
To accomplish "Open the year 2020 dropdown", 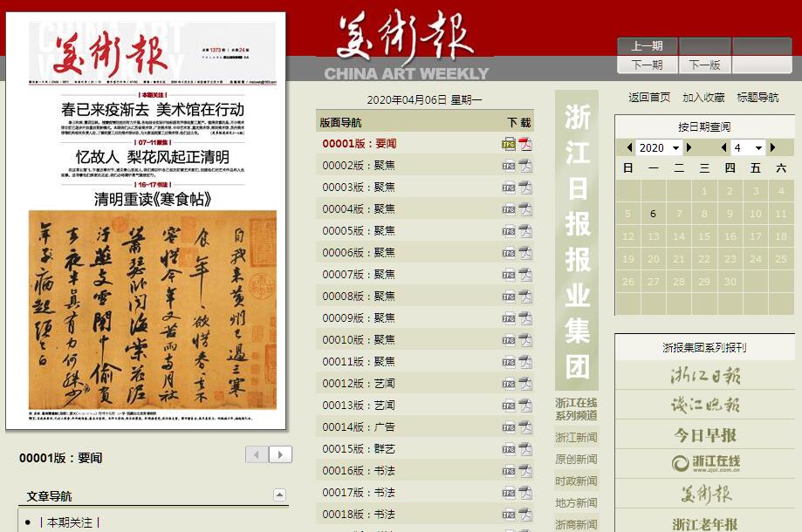I will pos(659,148).
